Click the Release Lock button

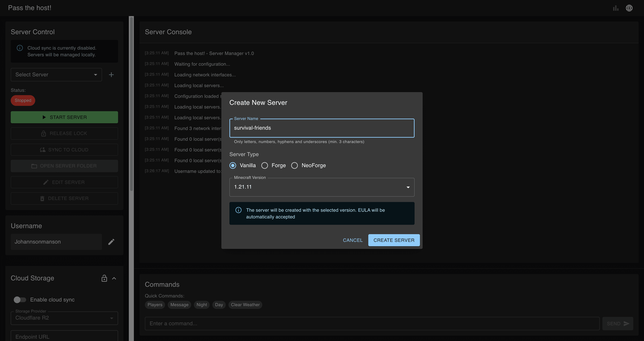[x=64, y=133]
